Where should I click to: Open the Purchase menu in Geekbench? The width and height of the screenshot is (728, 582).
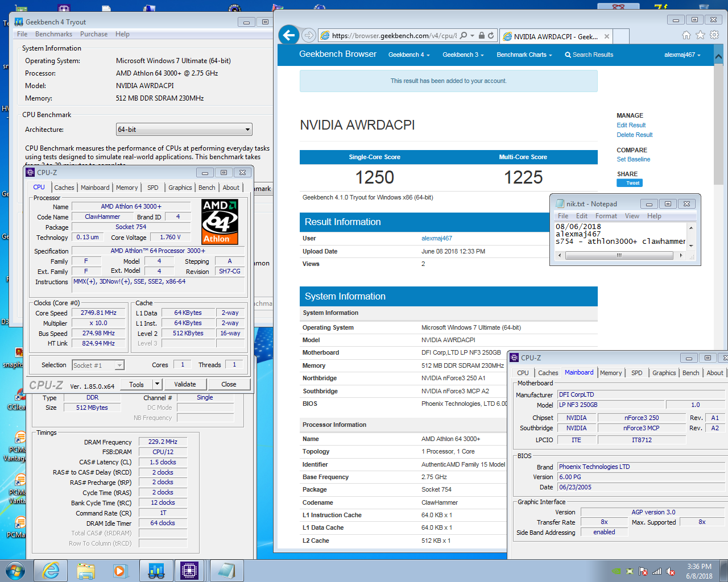[94, 34]
